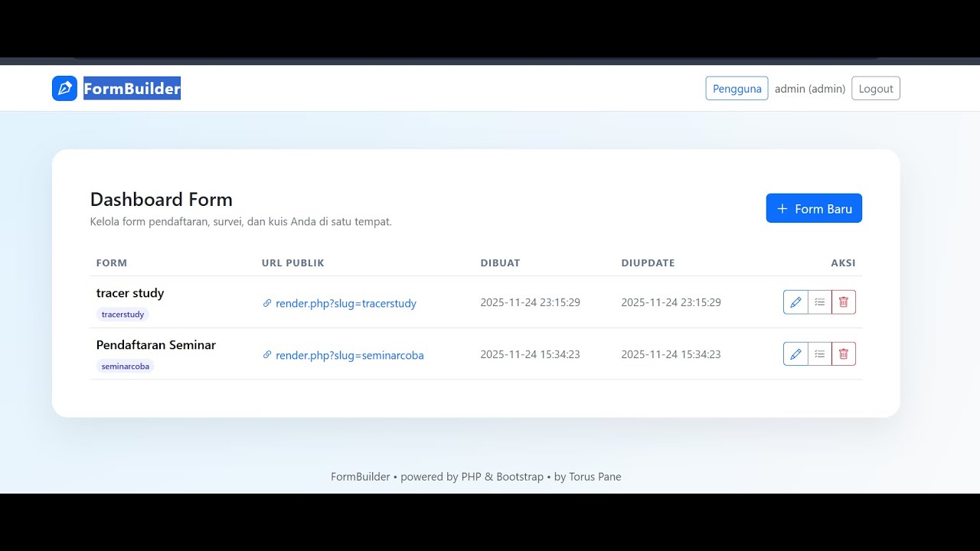Select the seminarcoba slug badge
980x551 pixels.
(126, 366)
